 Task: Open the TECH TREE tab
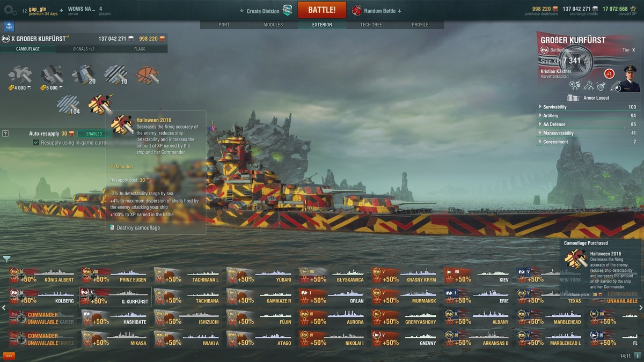[x=371, y=25]
